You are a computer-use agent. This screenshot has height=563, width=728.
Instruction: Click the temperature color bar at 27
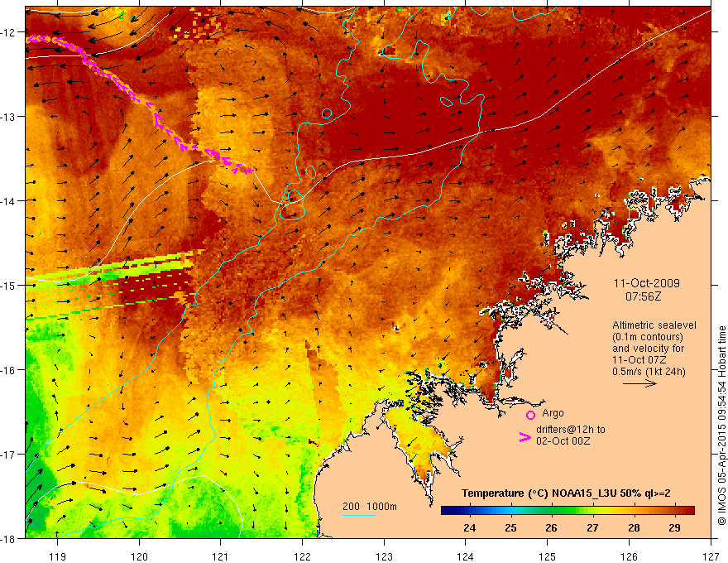(x=592, y=511)
